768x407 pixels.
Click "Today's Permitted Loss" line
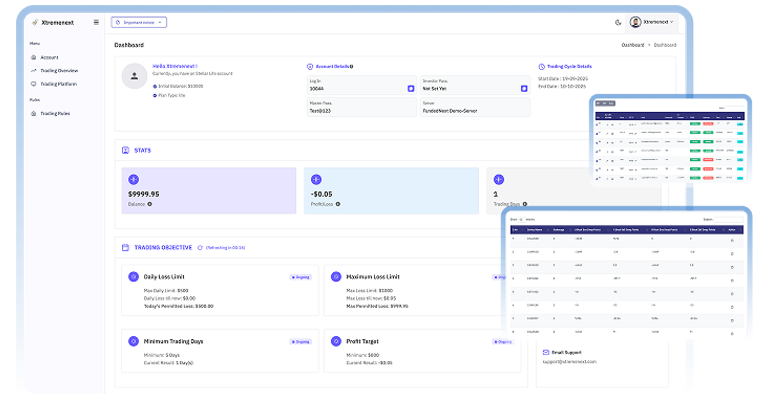[x=178, y=306]
